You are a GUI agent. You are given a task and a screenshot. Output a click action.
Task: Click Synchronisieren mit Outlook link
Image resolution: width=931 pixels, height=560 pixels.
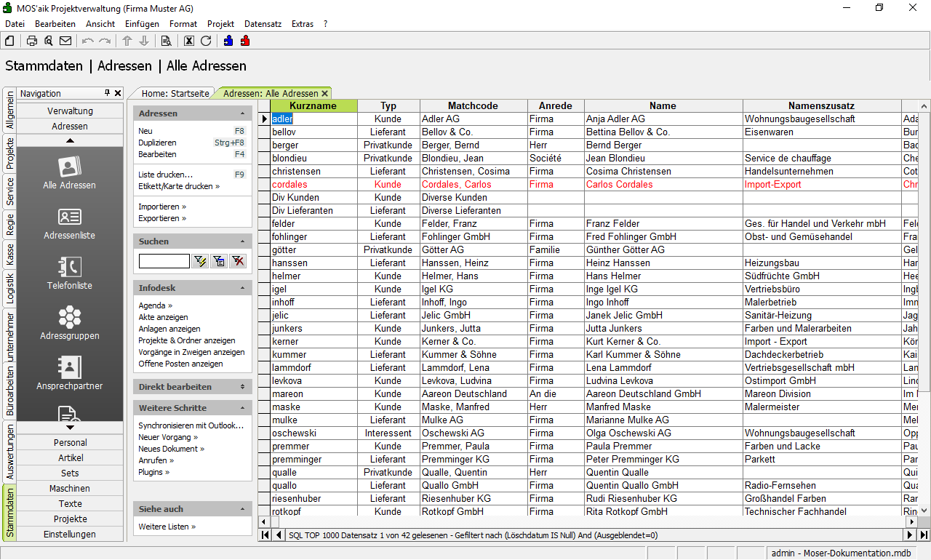pyautogui.click(x=191, y=425)
